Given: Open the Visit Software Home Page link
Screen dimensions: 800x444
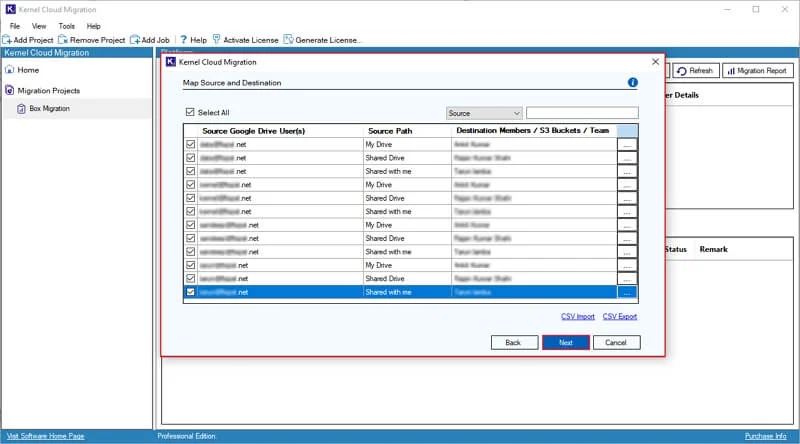Looking at the screenshot, I should 45,436.
